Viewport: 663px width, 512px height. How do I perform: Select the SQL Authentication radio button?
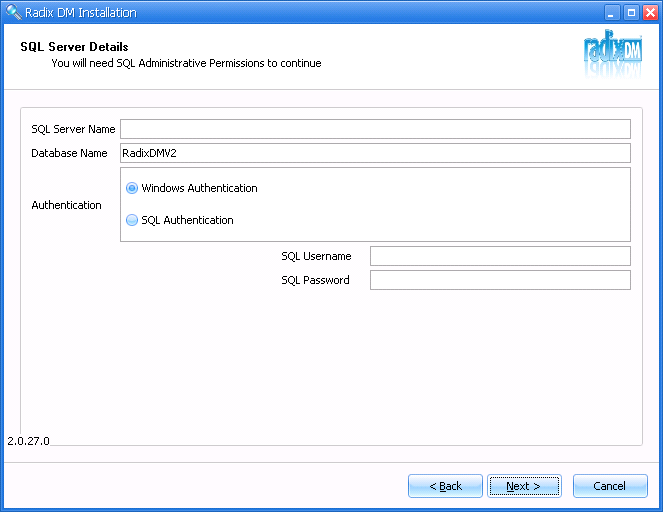point(132,220)
